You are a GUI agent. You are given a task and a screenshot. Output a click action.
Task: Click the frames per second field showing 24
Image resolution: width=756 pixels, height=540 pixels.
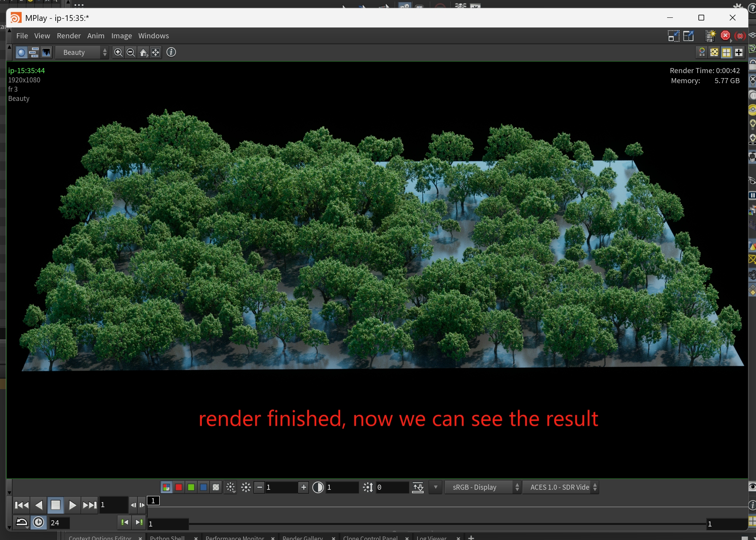coord(60,523)
